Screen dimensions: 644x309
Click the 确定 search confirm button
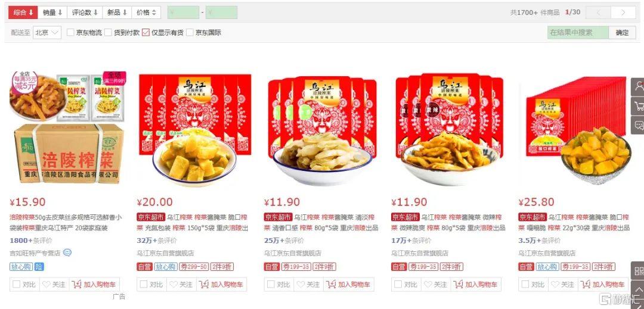point(622,32)
